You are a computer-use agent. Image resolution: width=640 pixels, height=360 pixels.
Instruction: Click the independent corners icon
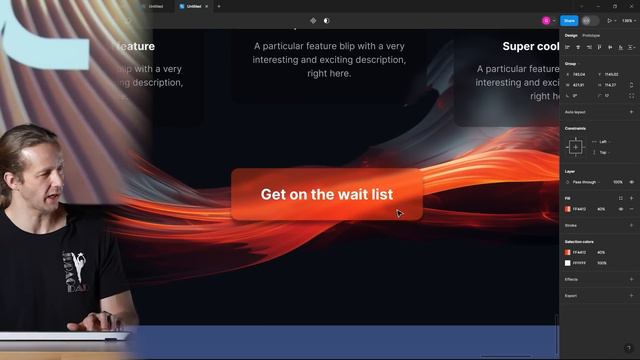(x=631, y=96)
